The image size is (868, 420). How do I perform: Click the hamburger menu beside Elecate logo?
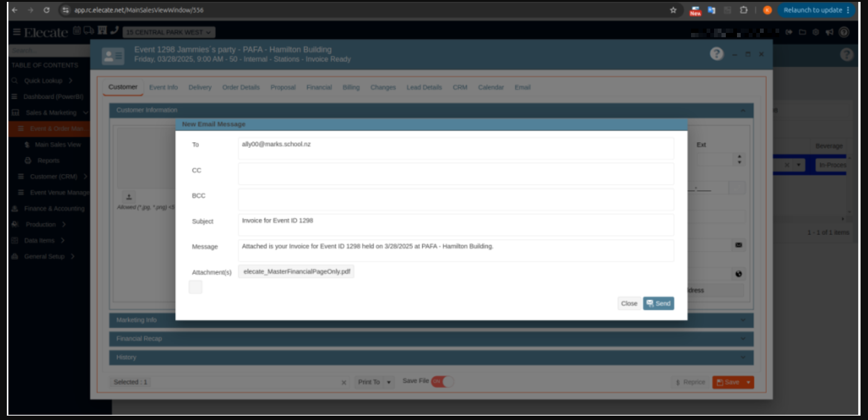pyautogui.click(x=16, y=32)
